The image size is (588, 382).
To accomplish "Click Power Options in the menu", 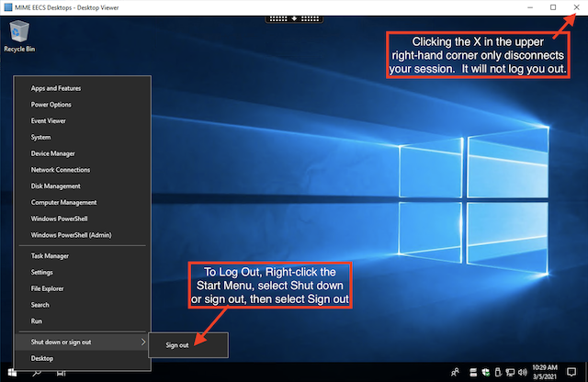I will click(x=51, y=105).
